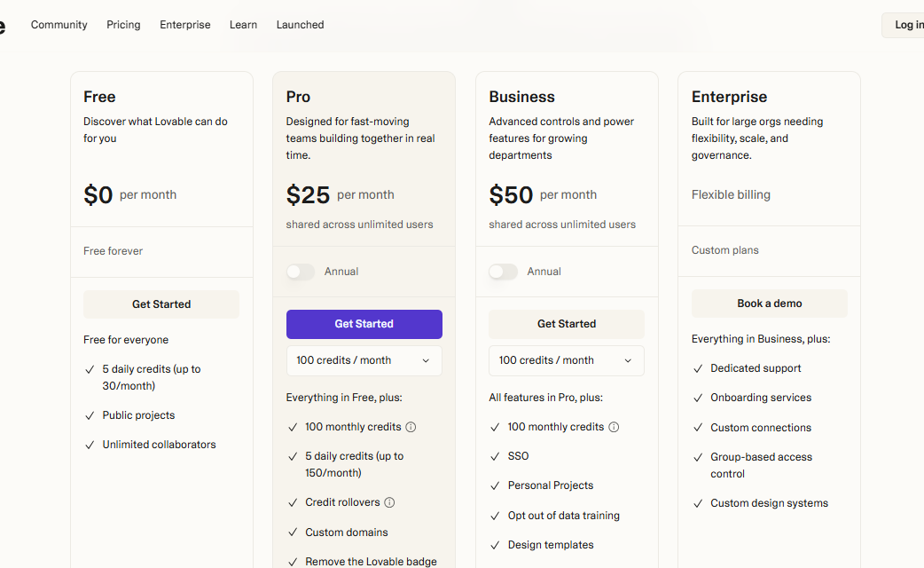Image resolution: width=924 pixels, height=568 pixels.
Task: Click Book a demo button
Action: coord(770,304)
